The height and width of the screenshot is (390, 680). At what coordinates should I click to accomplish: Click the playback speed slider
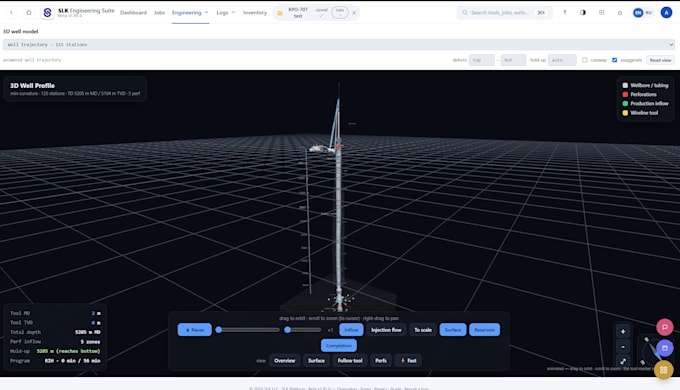pyautogui.click(x=303, y=330)
